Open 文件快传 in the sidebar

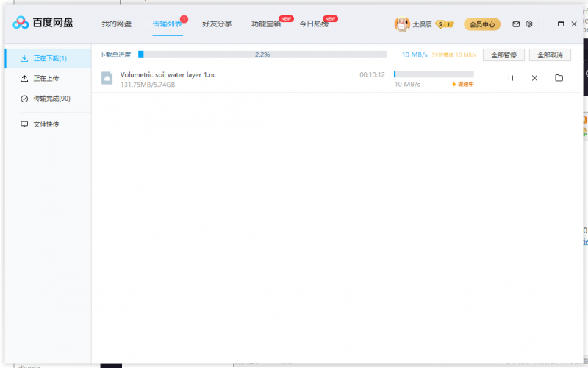pyautogui.click(x=46, y=124)
